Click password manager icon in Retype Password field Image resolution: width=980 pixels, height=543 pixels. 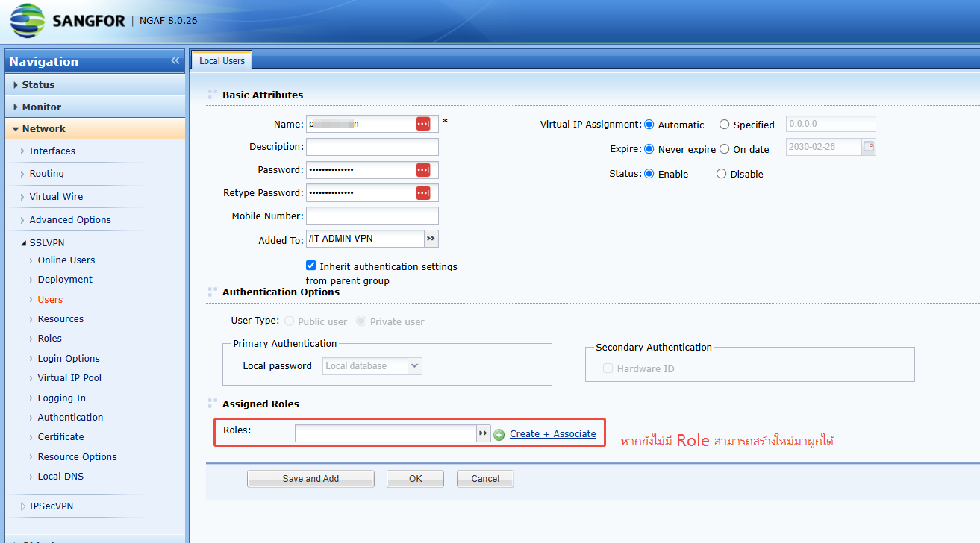(x=423, y=193)
